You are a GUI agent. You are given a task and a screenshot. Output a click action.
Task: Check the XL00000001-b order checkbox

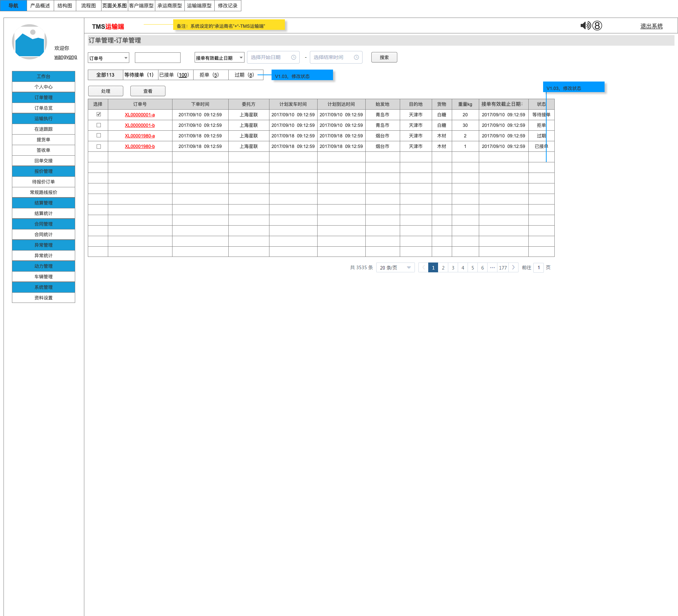99,125
